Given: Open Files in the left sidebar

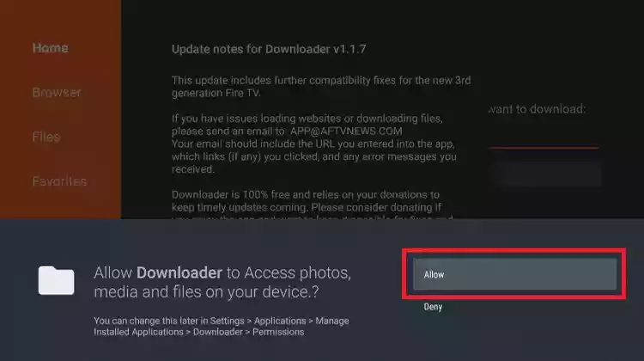Looking at the screenshot, I should tap(46, 137).
